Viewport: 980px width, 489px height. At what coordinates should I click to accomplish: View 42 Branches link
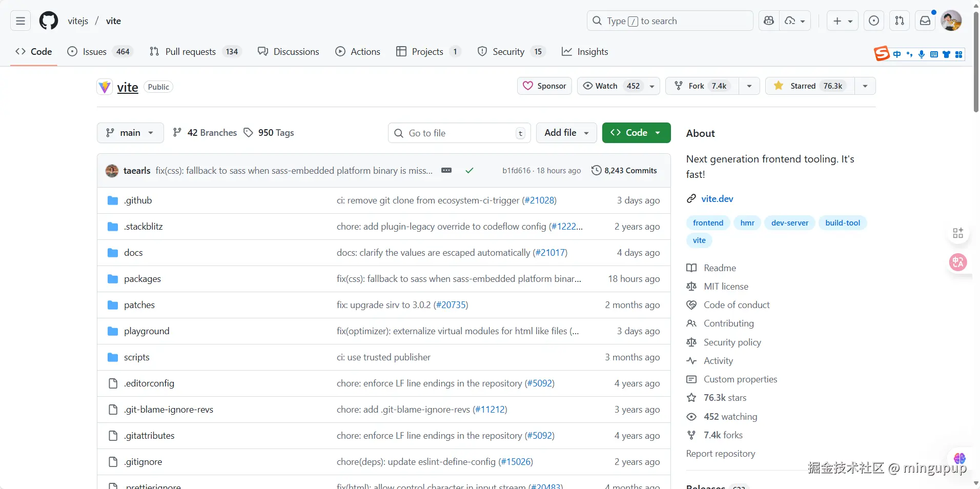tap(205, 133)
